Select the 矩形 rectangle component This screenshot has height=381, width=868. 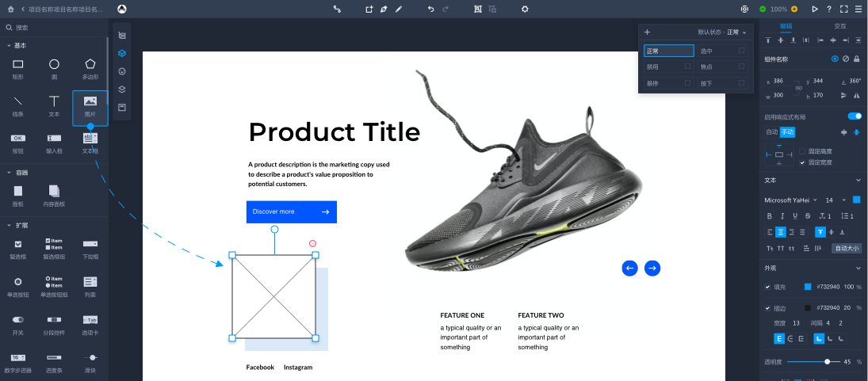point(17,69)
